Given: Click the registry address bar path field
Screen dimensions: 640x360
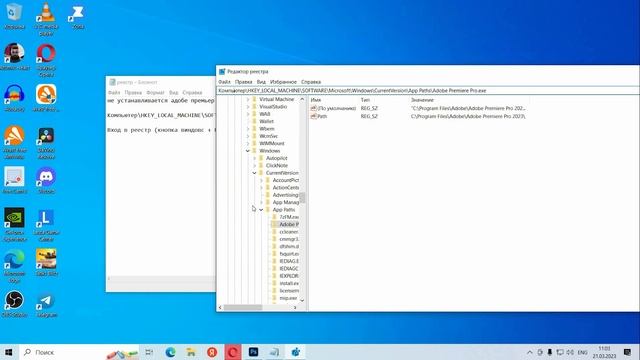Looking at the screenshot, I should click(428, 91).
